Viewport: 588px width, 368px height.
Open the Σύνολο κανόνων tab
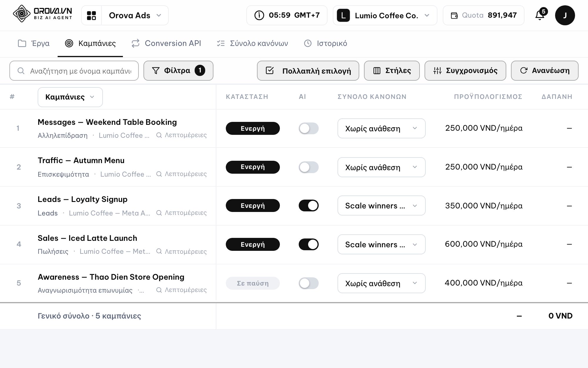(252, 44)
